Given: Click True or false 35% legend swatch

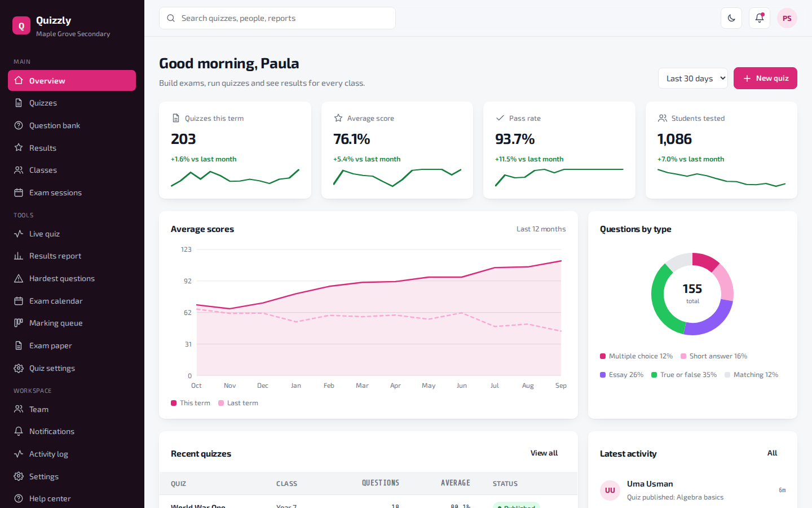Looking at the screenshot, I should click(x=654, y=375).
